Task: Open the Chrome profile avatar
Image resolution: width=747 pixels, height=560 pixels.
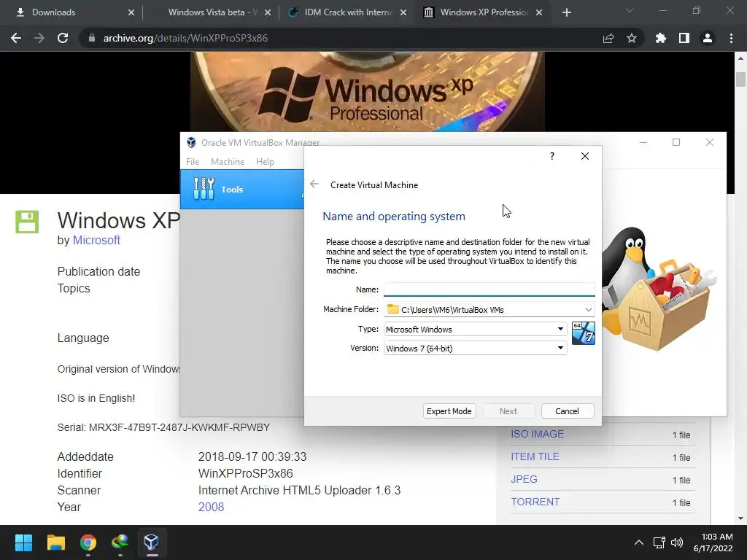Action: coord(708,38)
